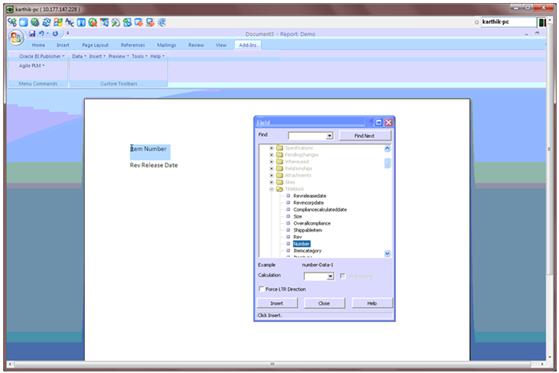Click the Close button in Field dialog
The width and height of the screenshot is (559, 373).
click(x=324, y=303)
